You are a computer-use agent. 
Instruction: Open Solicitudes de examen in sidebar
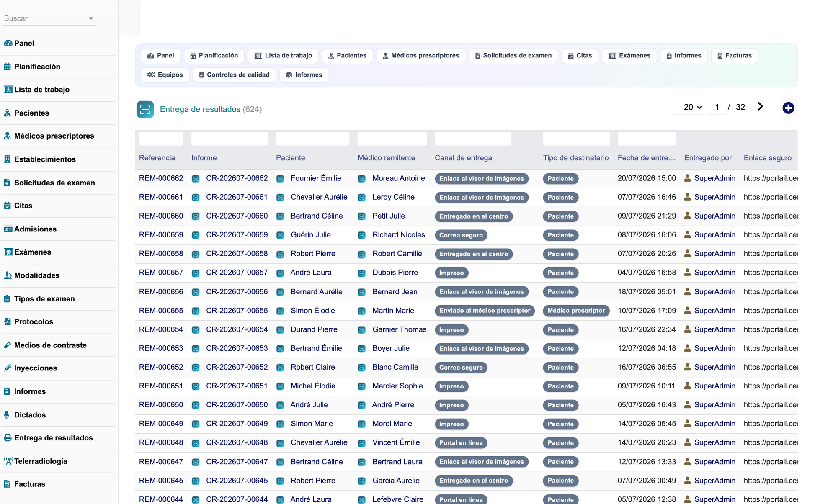(x=54, y=183)
